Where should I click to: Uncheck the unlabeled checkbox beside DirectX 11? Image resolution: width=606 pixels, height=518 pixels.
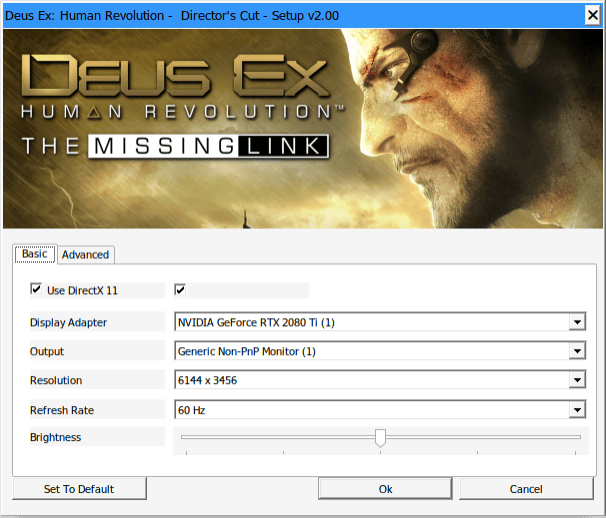click(x=180, y=290)
